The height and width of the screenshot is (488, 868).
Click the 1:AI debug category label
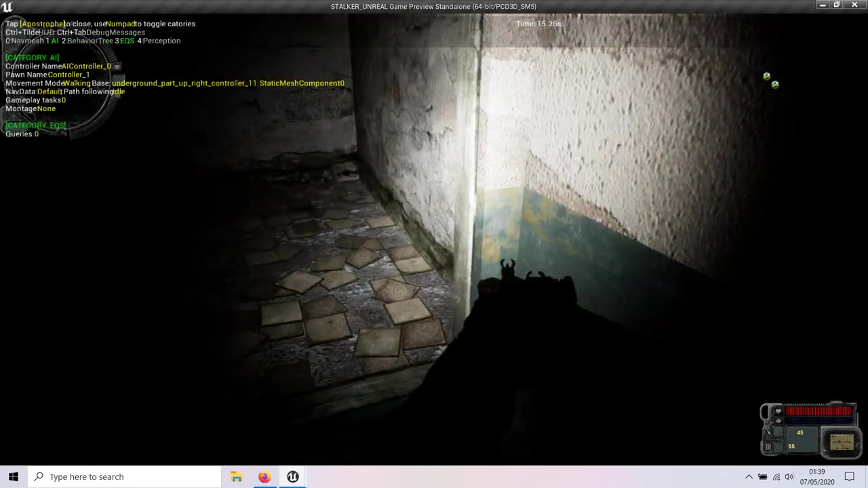53,41
